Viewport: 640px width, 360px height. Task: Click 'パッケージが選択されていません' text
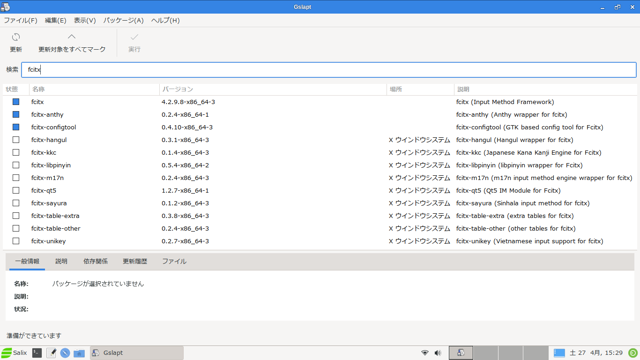[98, 284]
